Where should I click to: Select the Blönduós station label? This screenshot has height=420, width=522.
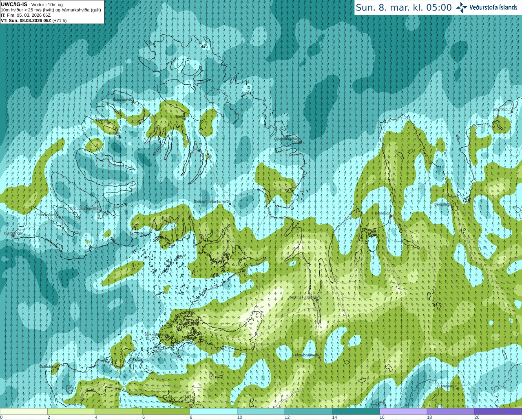(383, 213)
